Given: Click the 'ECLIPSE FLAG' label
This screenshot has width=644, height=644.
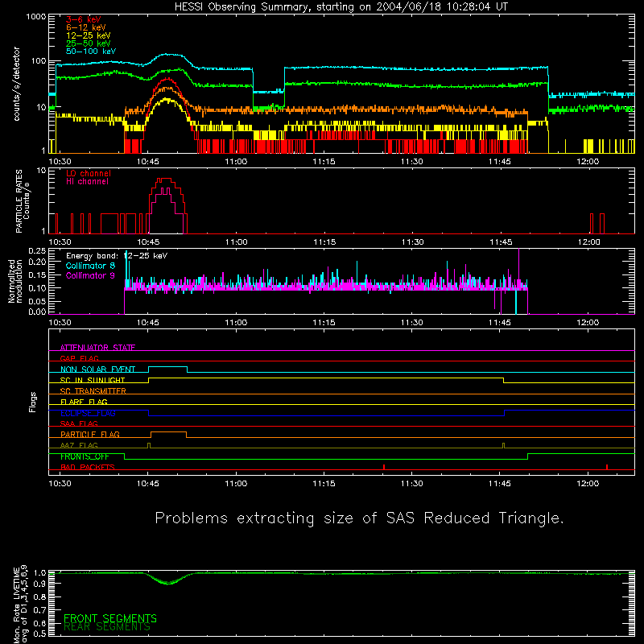Looking at the screenshot, I should (x=88, y=413).
